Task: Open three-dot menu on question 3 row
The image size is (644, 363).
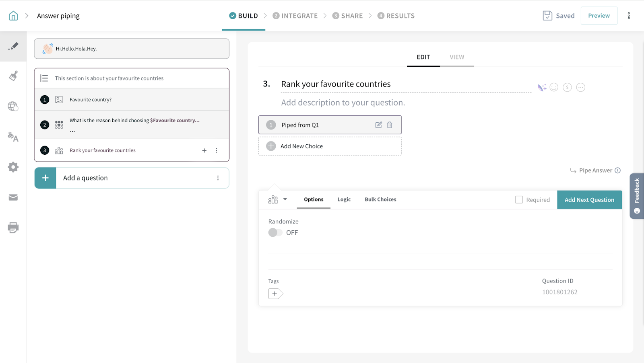Action: pos(217,150)
